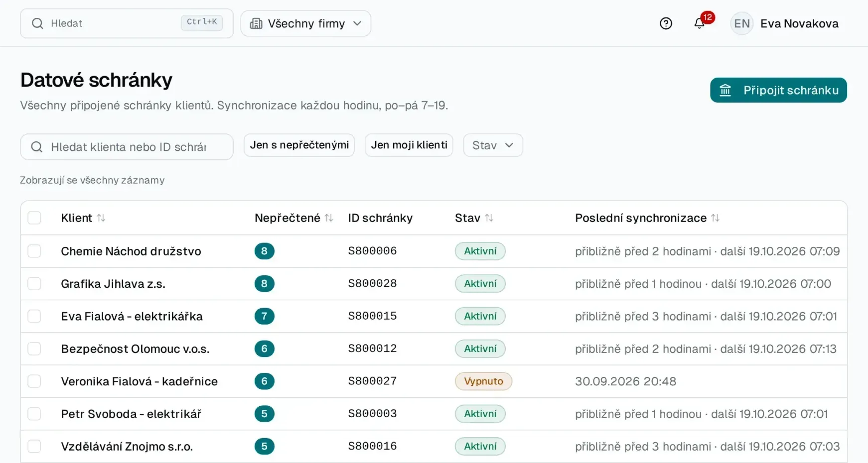Click the Připojit schránku button
Screen dimensions: 868x463
778,90
